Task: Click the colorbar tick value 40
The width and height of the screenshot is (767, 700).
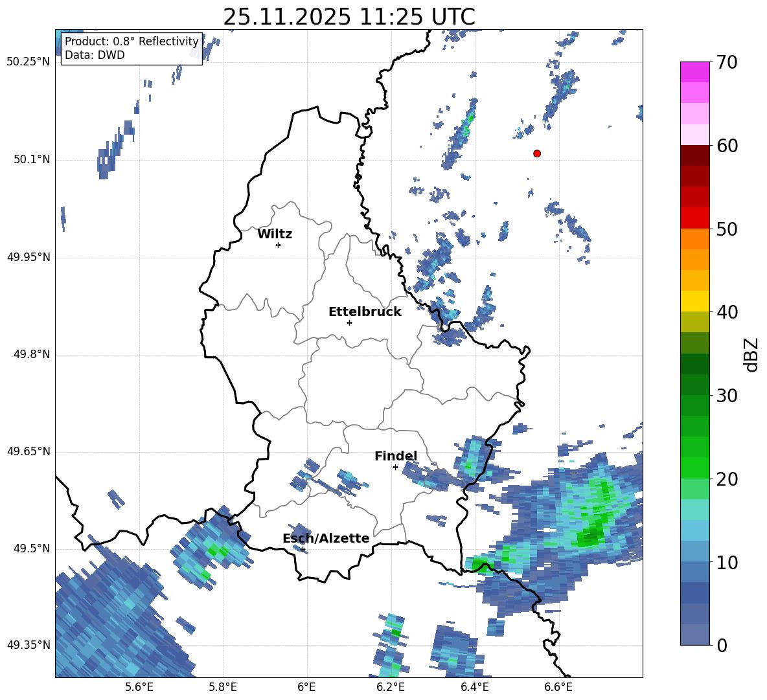Action: (x=727, y=312)
